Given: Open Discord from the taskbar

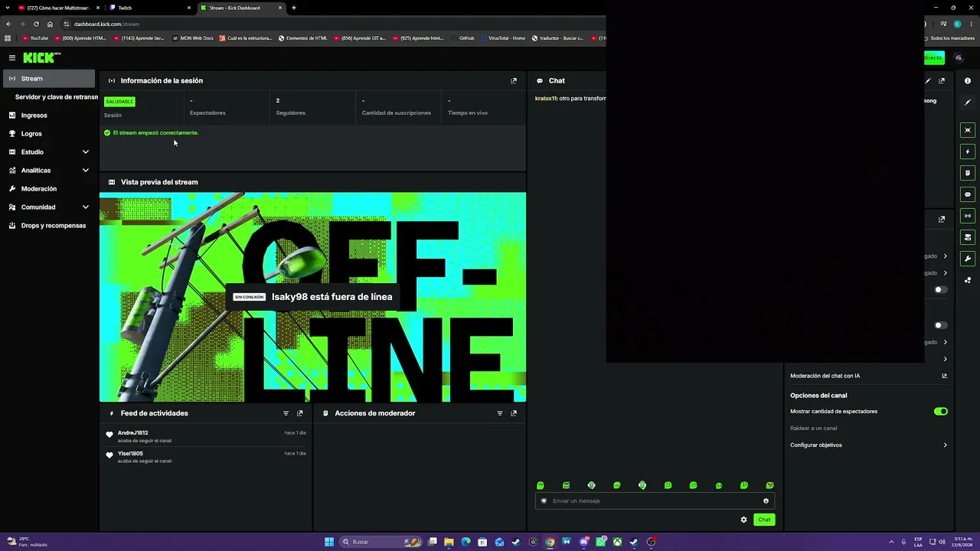Looking at the screenshot, I should click(584, 542).
